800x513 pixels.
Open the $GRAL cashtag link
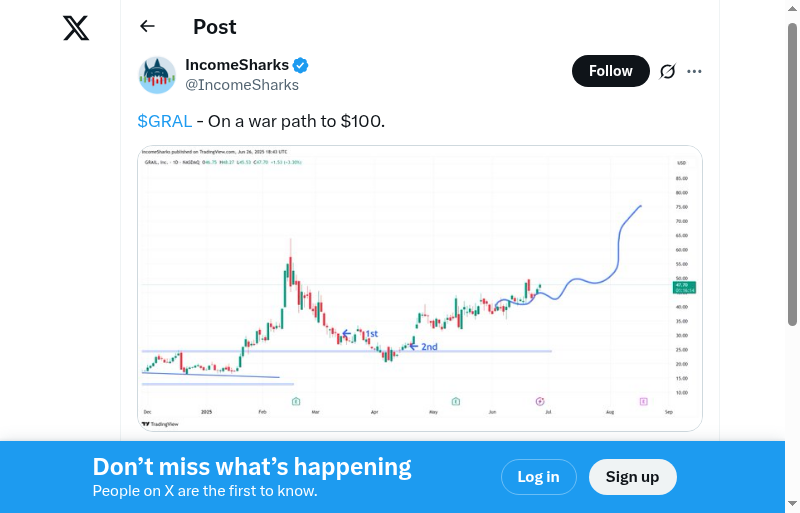[x=165, y=121]
